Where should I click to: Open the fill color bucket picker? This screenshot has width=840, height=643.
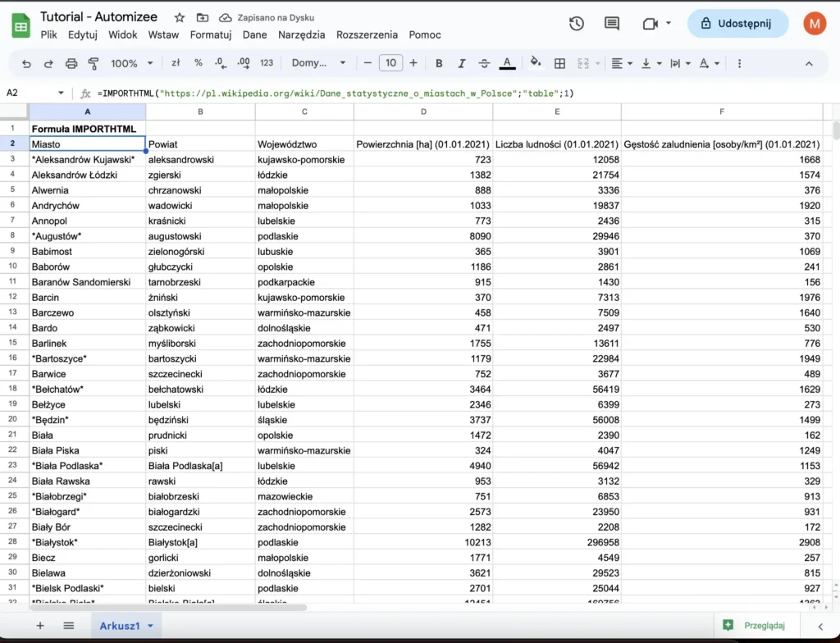(x=535, y=63)
